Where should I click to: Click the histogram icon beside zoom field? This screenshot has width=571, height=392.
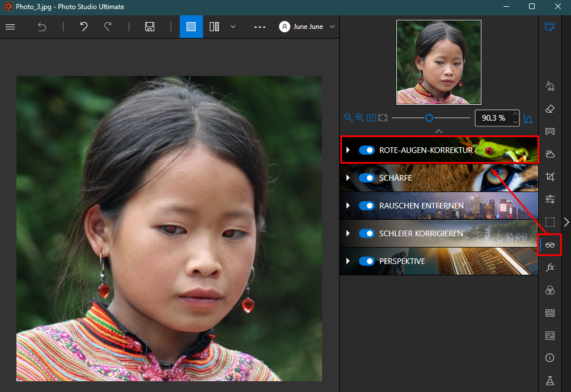pos(528,118)
